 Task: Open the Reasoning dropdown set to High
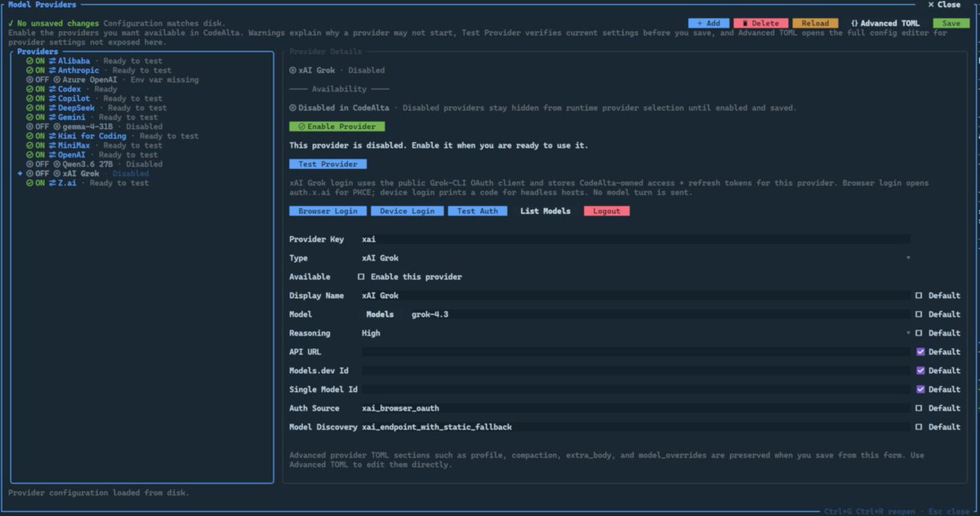[636, 333]
